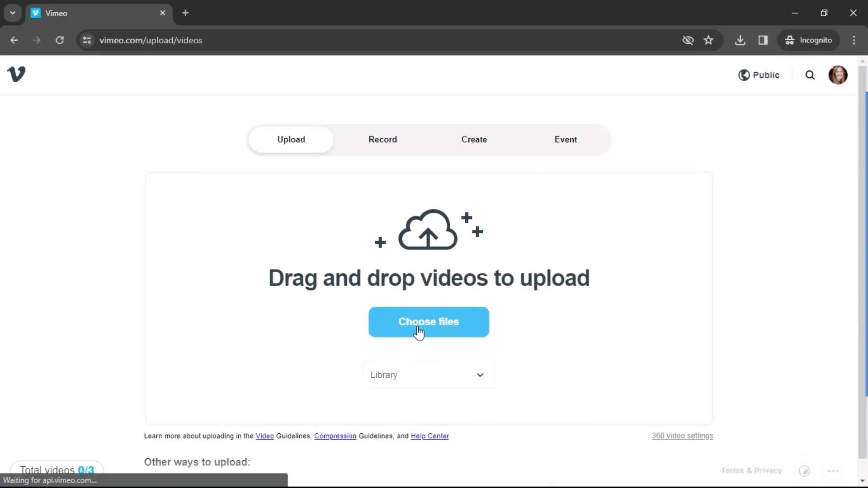Screen dimensions: 868x488
Task: Bookmark this page with the star icon
Action: (x=708, y=40)
